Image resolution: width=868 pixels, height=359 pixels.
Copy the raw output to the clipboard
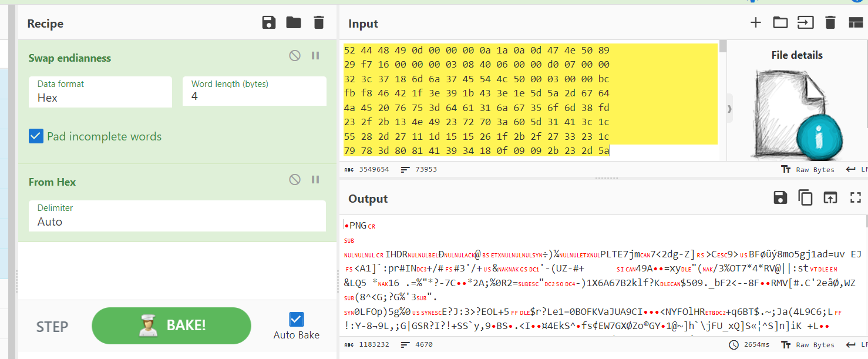(805, 198)
